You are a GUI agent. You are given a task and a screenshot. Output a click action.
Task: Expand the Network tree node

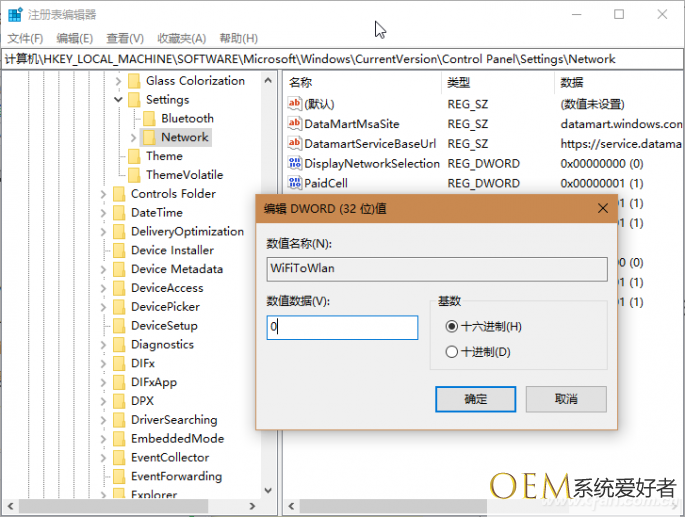click(x=134, y=138)
